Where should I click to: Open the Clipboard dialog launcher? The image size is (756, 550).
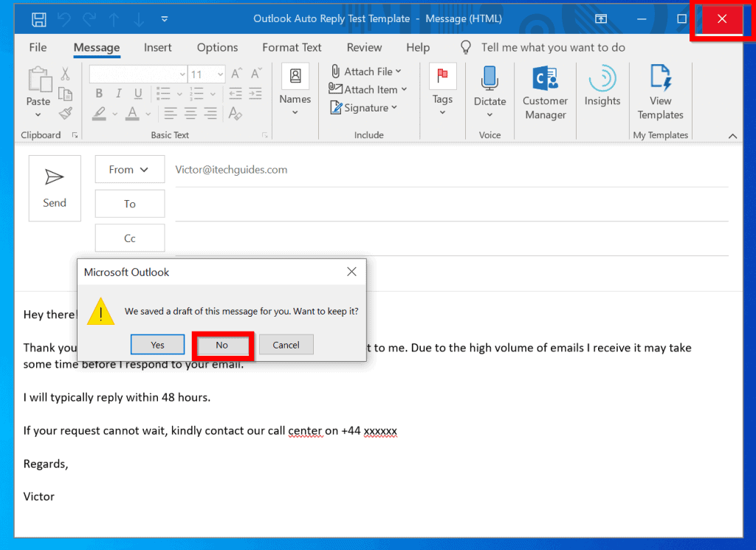point(75,135)
